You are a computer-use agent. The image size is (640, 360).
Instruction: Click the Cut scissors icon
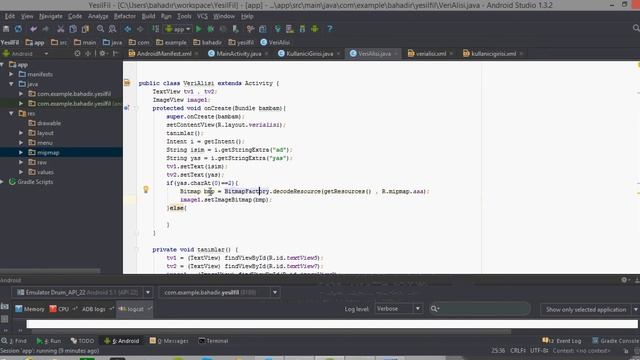60,29
